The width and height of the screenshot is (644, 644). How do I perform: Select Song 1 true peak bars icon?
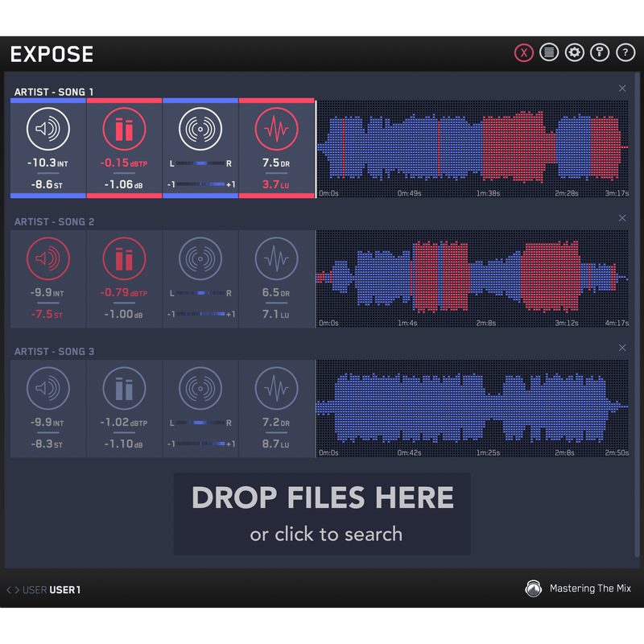pyautogui.click(x=124, y=129)
